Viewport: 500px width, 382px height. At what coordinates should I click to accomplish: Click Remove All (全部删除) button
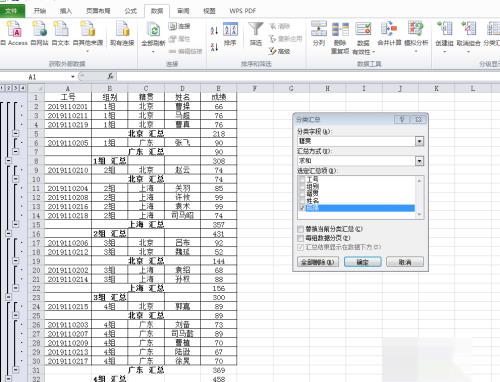coord(318,262)
